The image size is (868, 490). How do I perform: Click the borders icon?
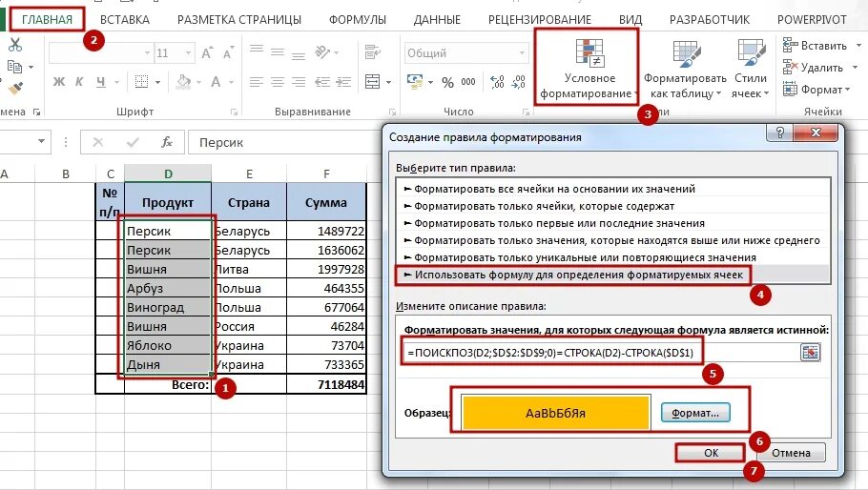pyautogui.click(x=142, y=82)
